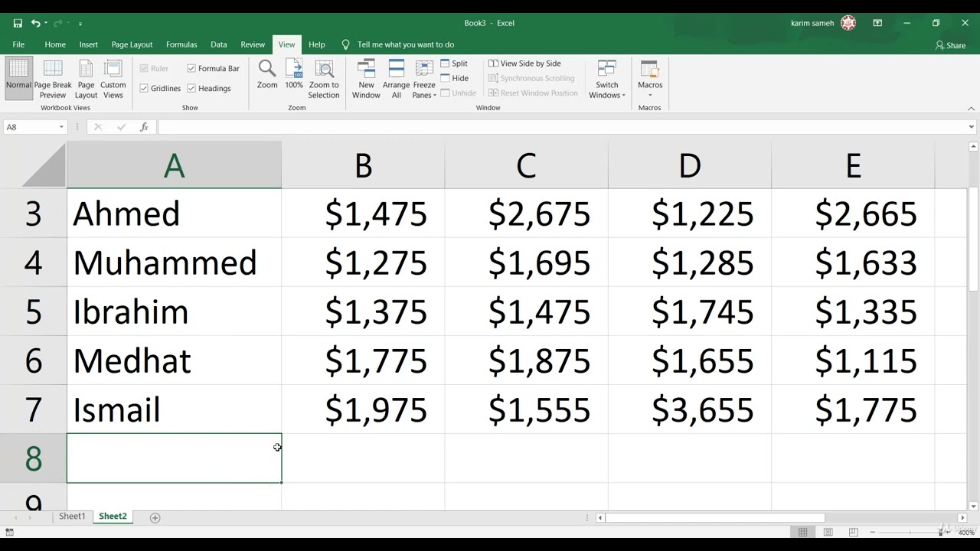Image resolution: width=980 pixels, height=551 pixels.
Task: Click Arrange All windows
Action: pos(397,80)
